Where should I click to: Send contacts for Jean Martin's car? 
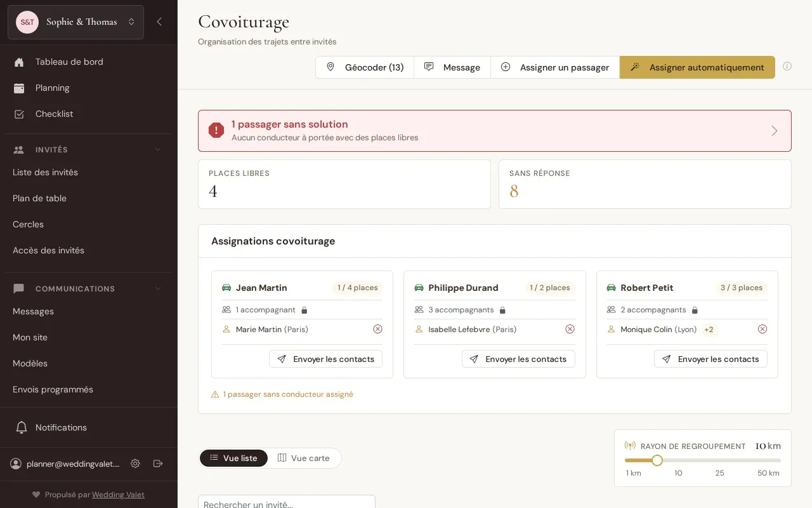(325, 359)
